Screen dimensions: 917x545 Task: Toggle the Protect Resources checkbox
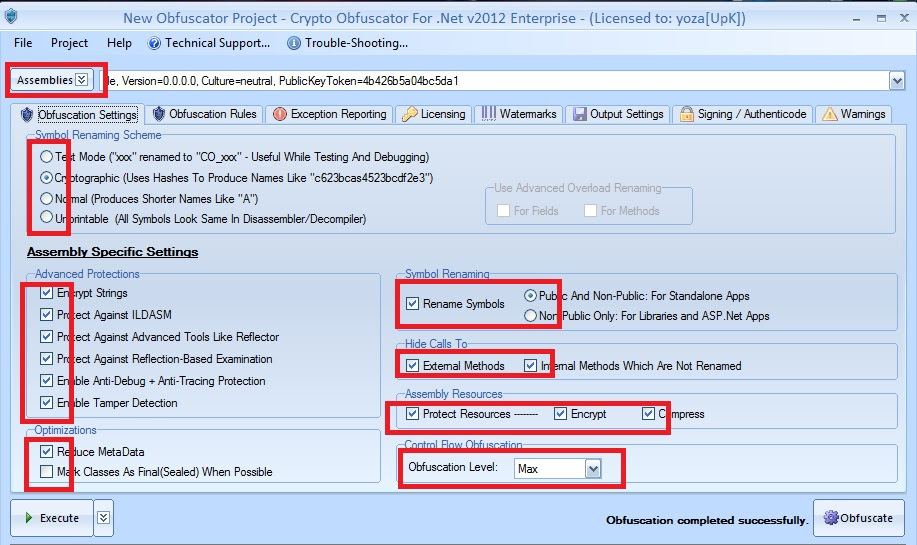click(412, 413)
